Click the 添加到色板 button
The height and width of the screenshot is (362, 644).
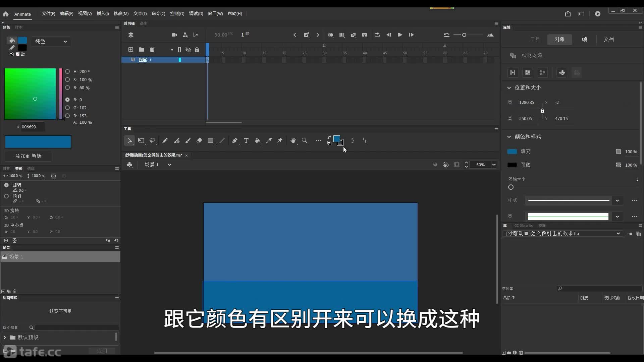point(29,156)
